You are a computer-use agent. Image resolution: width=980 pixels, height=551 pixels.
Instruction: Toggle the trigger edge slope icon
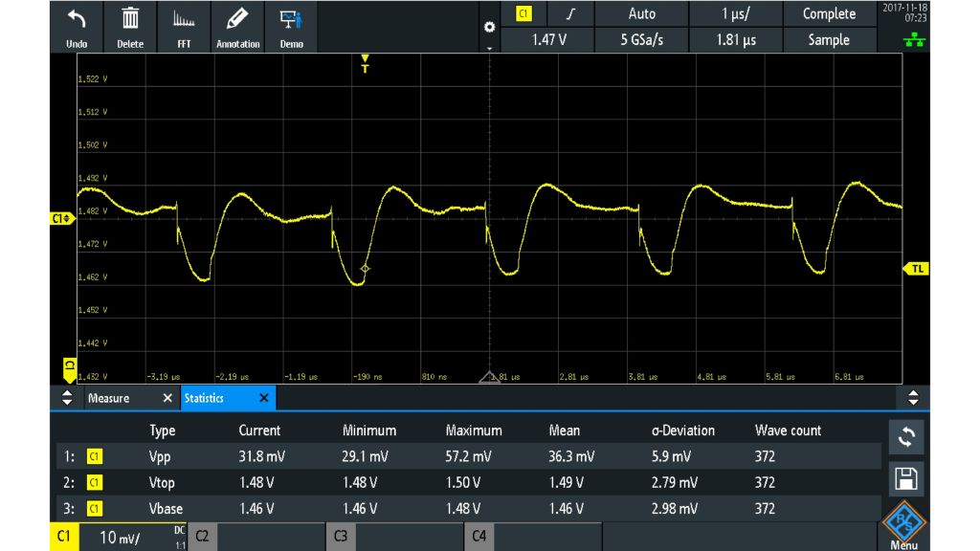click(x=568, y=13)
